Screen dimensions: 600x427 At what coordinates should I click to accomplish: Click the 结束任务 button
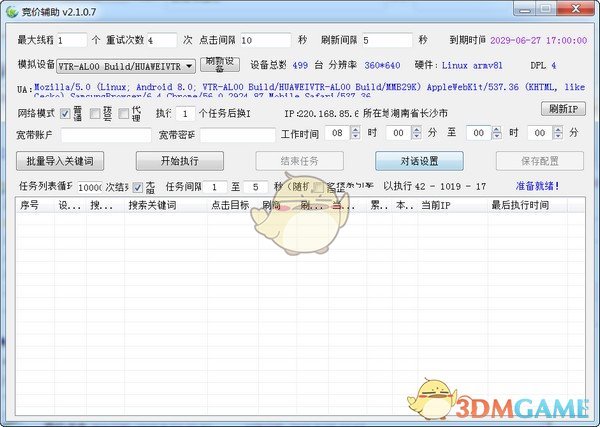300,161
